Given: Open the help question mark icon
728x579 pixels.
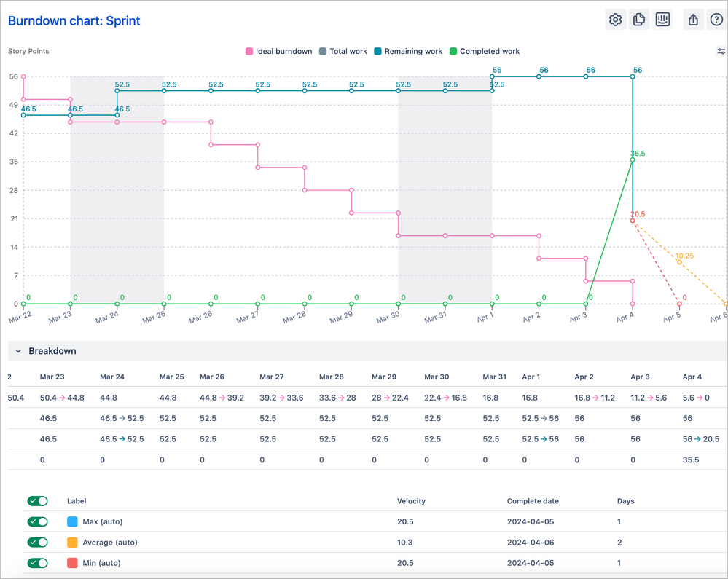Looking at the screenshot, I should point(716,20).
